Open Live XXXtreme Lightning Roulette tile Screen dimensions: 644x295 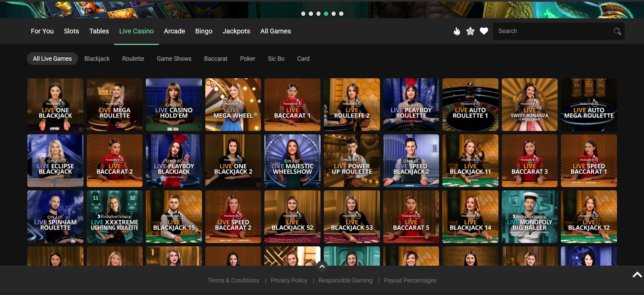tap(114, 217)
